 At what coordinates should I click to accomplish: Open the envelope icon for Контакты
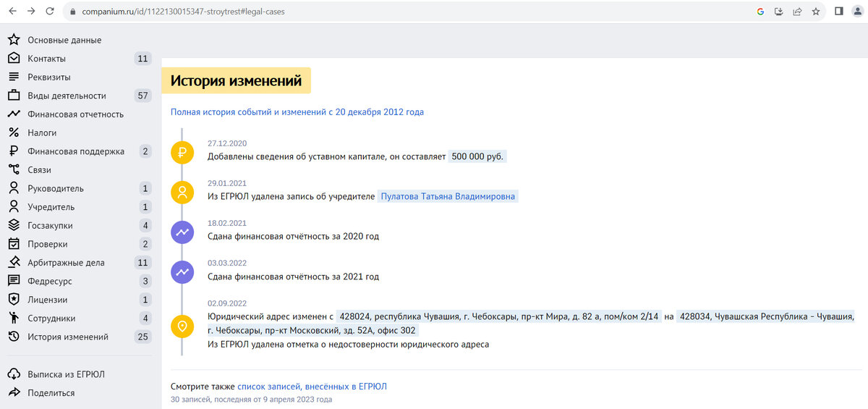click(x=13, y=59)
